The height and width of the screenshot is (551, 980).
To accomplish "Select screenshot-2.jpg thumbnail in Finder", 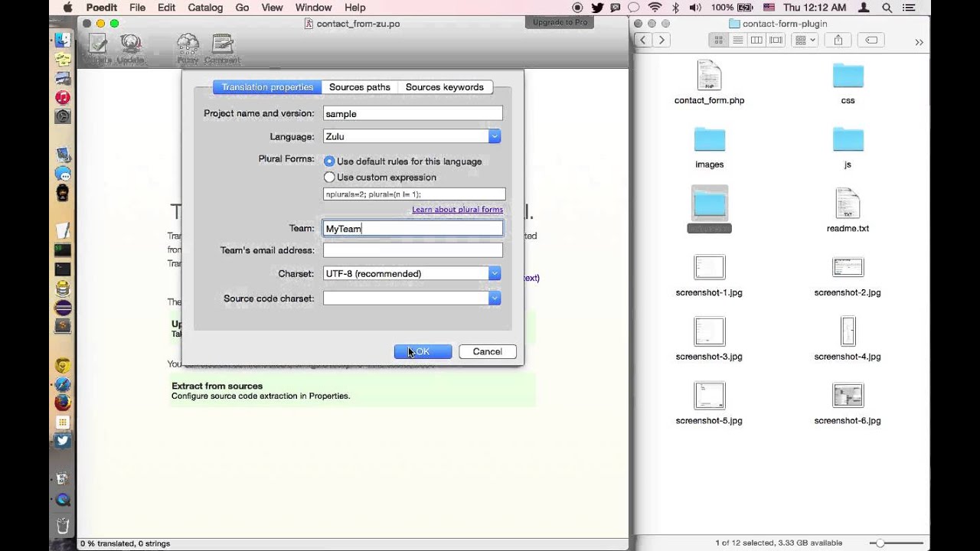I will [x=848, y=267].
